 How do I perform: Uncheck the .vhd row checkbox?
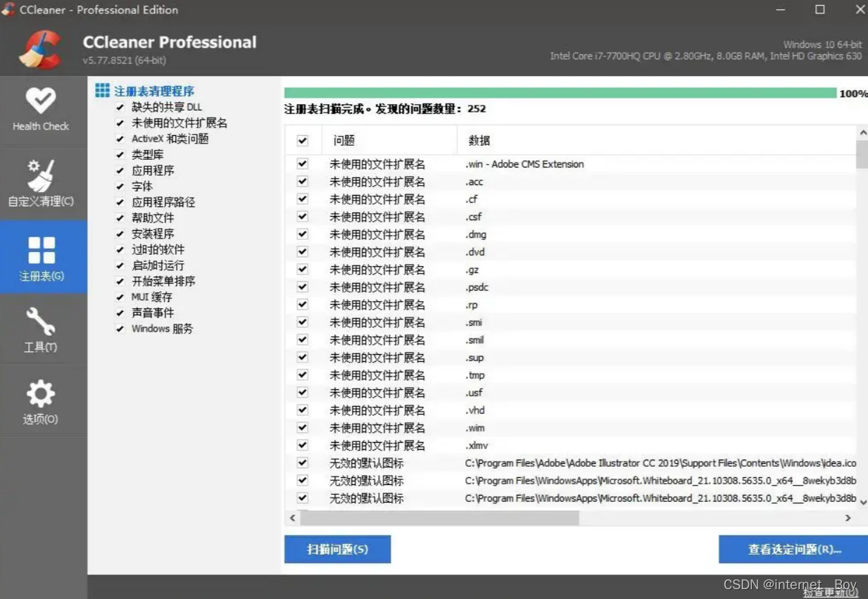pyautogui.click(x=303, y=410)
